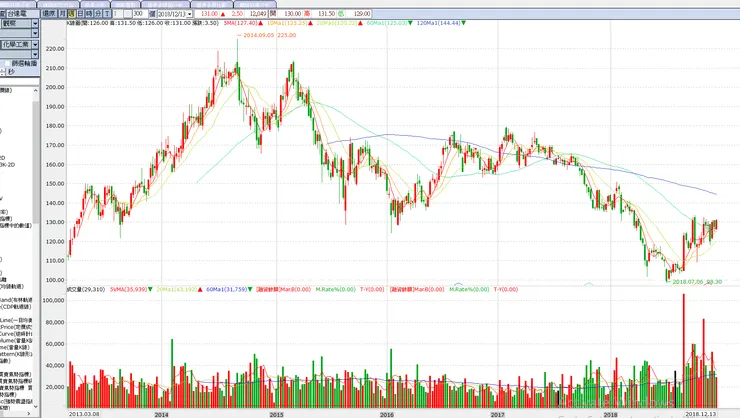740x418 pixels.
Task: Click the 2018.07.06 98.30 low marker
Action: (x=697, y=282)
